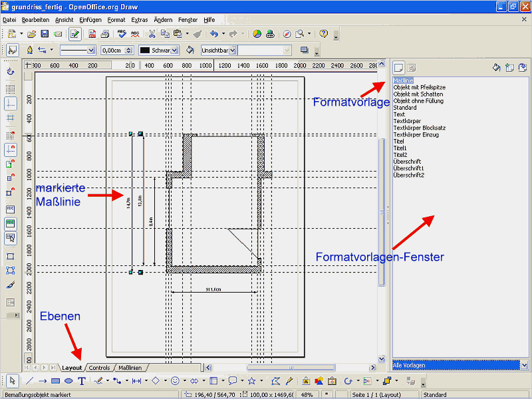This screenshot has height=399, width=532.
Task: Open the line color Schwarz dropdown
Action: tap(174, 51)
